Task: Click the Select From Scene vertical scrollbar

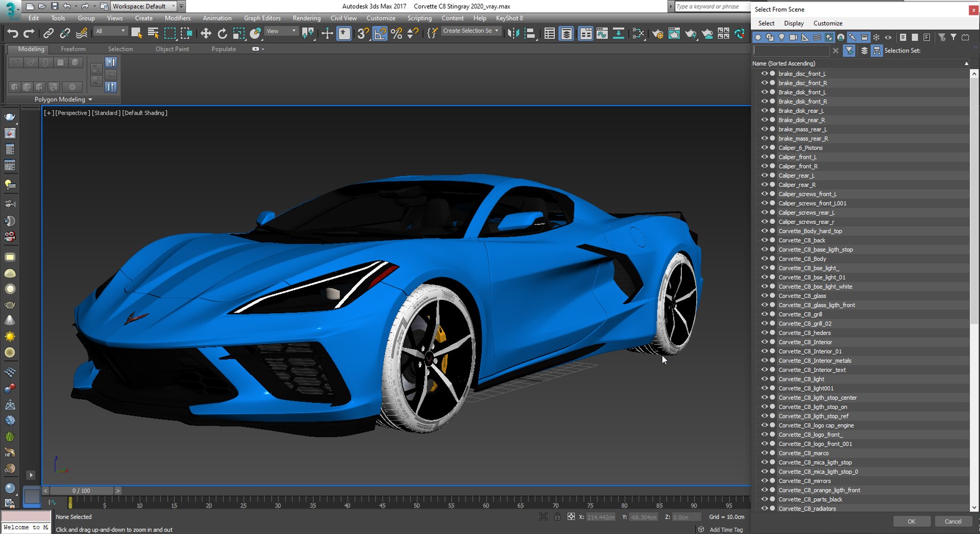Action: click(x=974, y=291)
